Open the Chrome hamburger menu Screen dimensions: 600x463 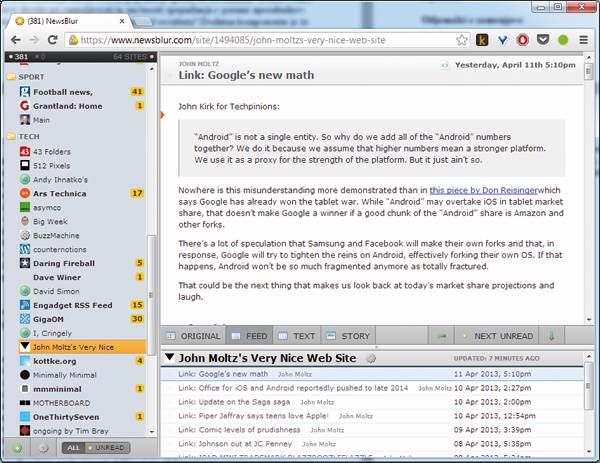tap(584, 40)
